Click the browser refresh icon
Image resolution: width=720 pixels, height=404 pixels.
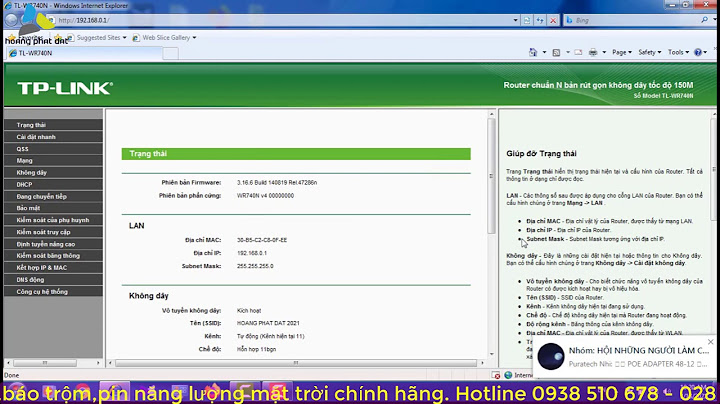tap(540, 20)
